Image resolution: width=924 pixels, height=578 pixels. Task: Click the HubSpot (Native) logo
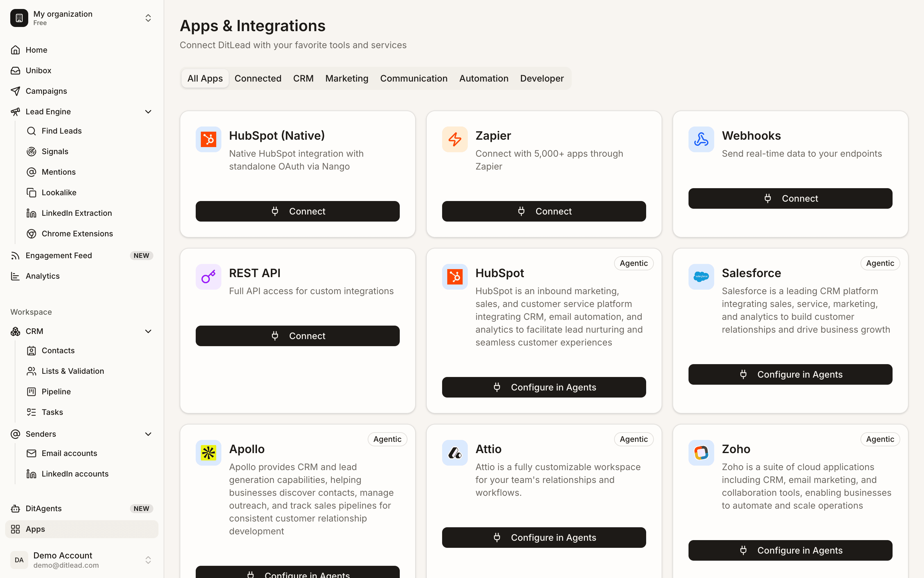click(209, 140)
